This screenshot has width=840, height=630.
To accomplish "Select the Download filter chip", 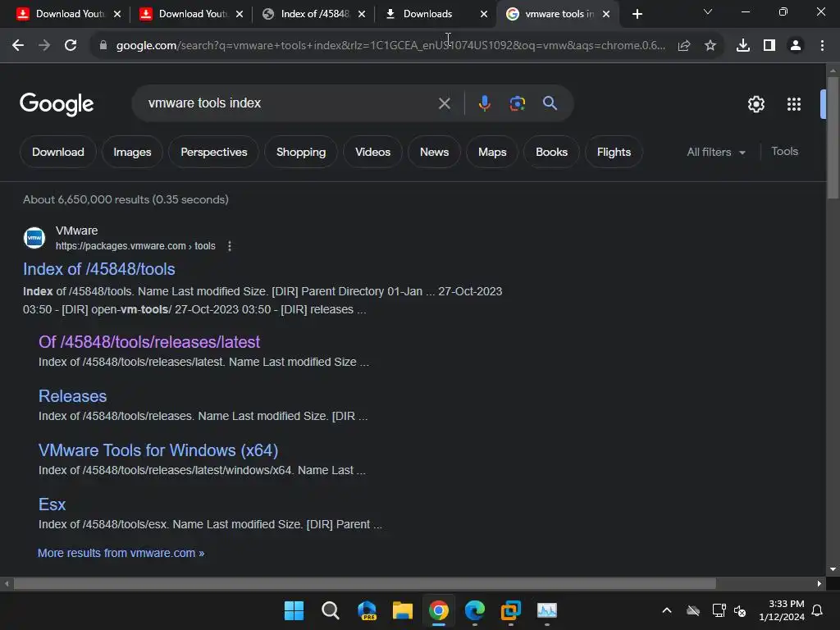I will point(58,152).
